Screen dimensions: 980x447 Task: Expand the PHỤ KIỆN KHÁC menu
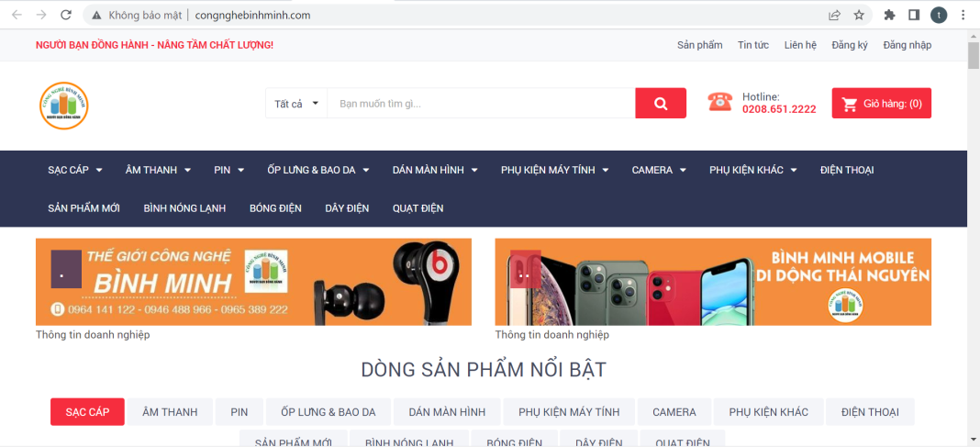click(753, 170)
